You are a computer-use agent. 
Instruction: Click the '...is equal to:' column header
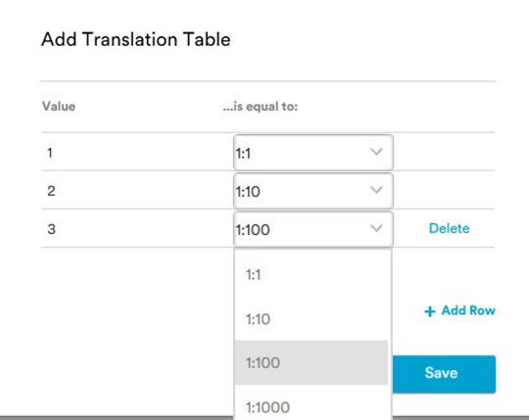coord(261,107)
